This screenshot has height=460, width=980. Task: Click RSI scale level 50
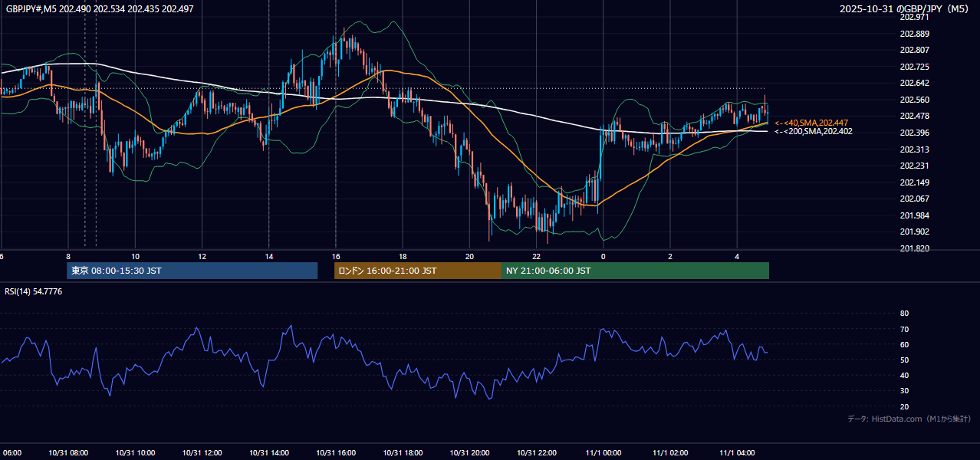click(x=904, y=360)
